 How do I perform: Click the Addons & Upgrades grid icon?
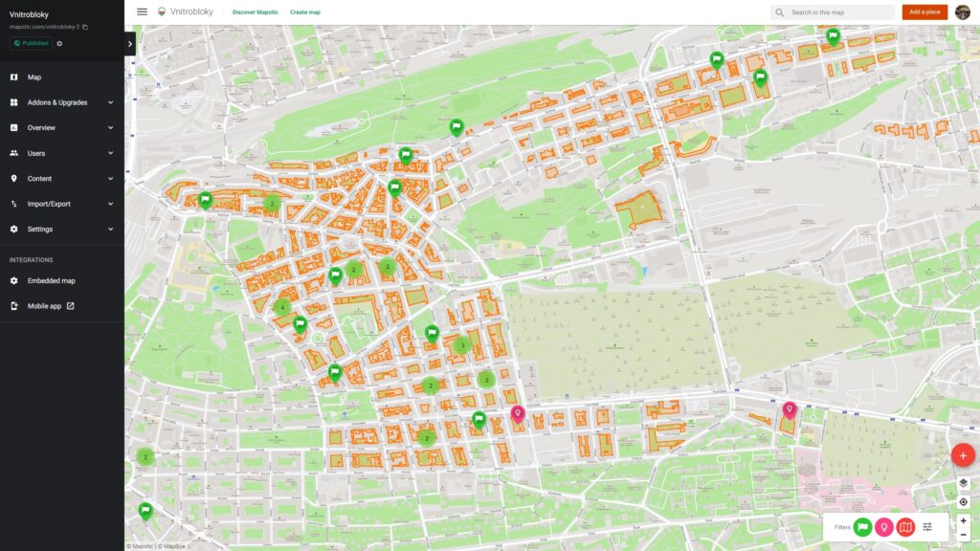click(13, 102)
